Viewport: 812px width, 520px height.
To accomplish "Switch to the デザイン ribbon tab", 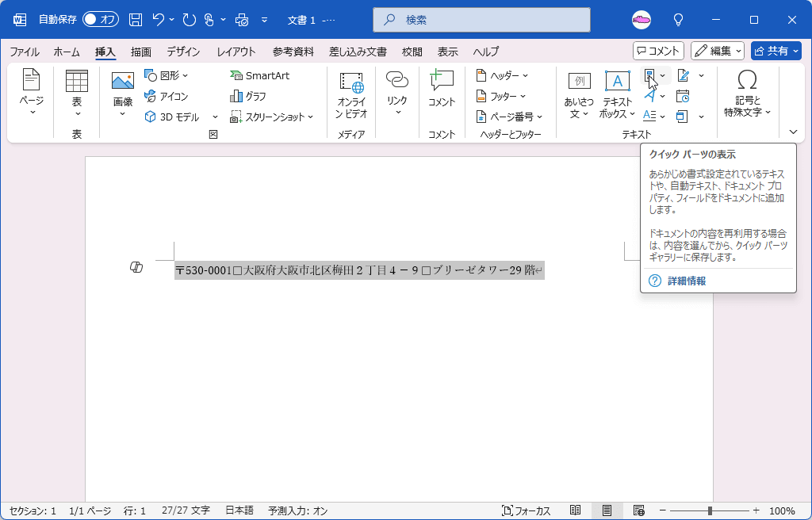I will coord(182,51).
